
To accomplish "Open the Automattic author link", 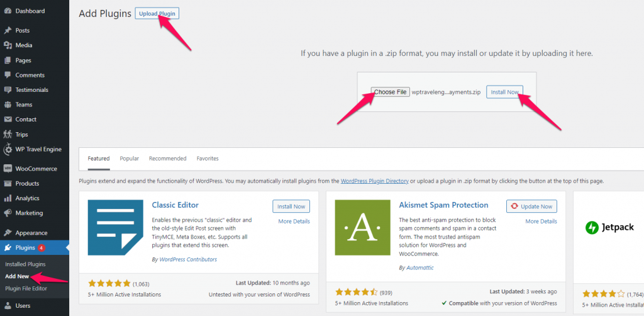I will (420, 268).
